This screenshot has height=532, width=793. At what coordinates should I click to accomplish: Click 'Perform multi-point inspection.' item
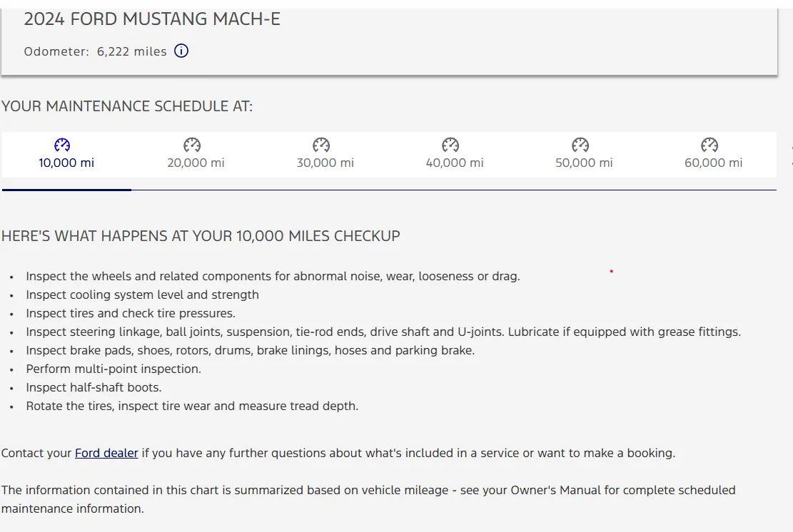click(113, 369)
